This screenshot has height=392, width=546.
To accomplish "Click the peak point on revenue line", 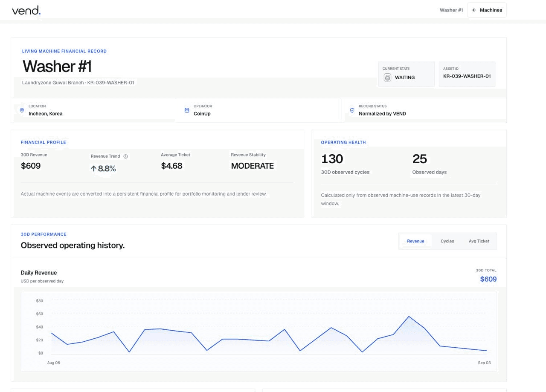I will pos(409,316).
